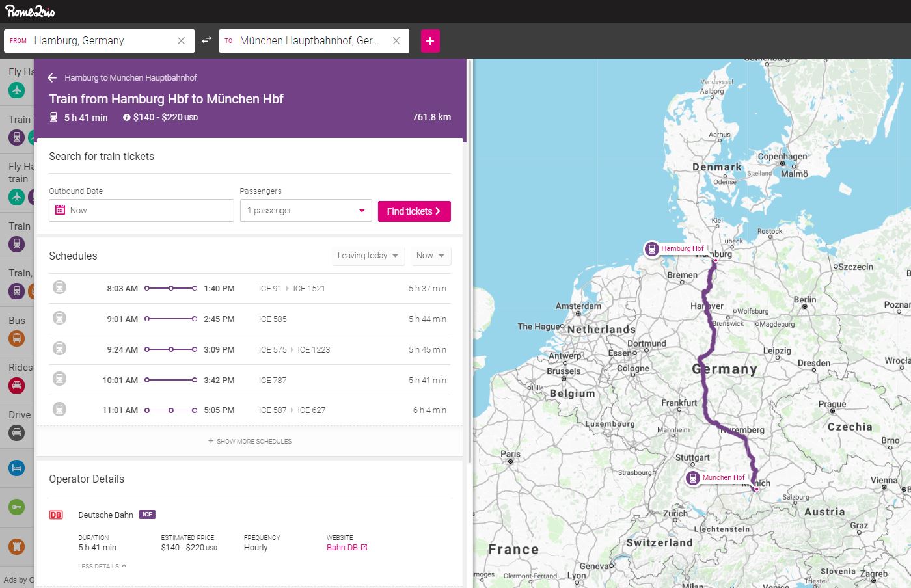Add another destination with the plus button
Viewport: 911px width, 588px height.
(x=430, y=41)
